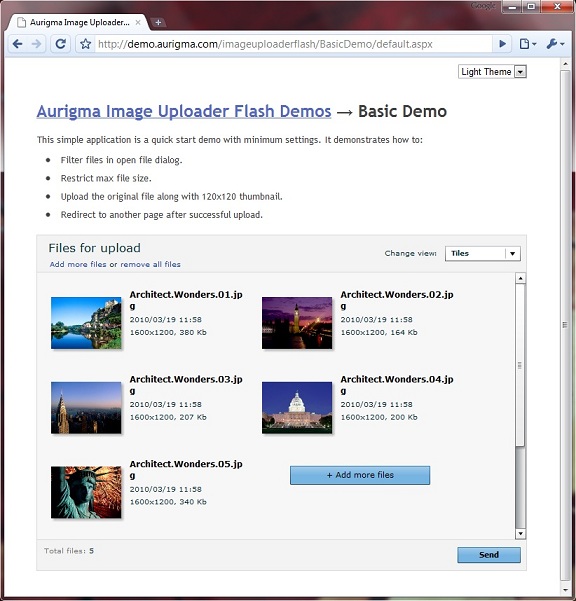Image resolution: width=576 pixels, height=601 pixels.
Task: Open the wrench settings menu
Action: point(555,44)
